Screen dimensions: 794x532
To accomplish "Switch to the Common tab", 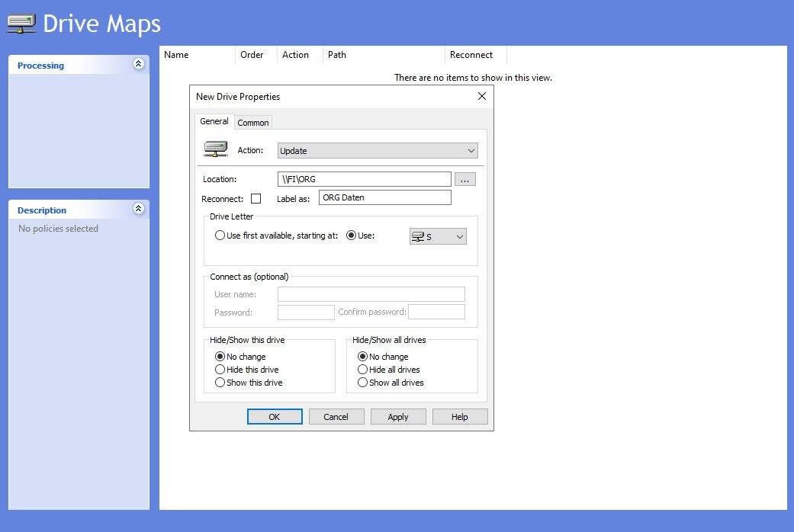I will click(253, 123).
